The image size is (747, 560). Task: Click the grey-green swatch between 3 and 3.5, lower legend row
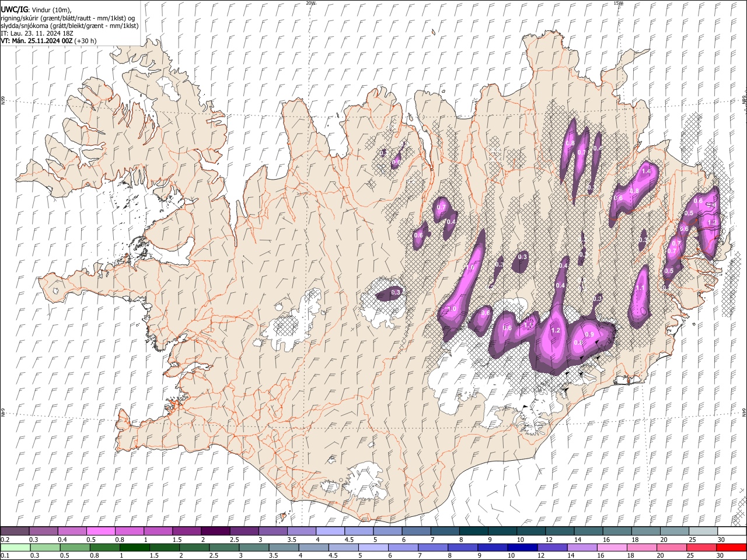[254, 548]
